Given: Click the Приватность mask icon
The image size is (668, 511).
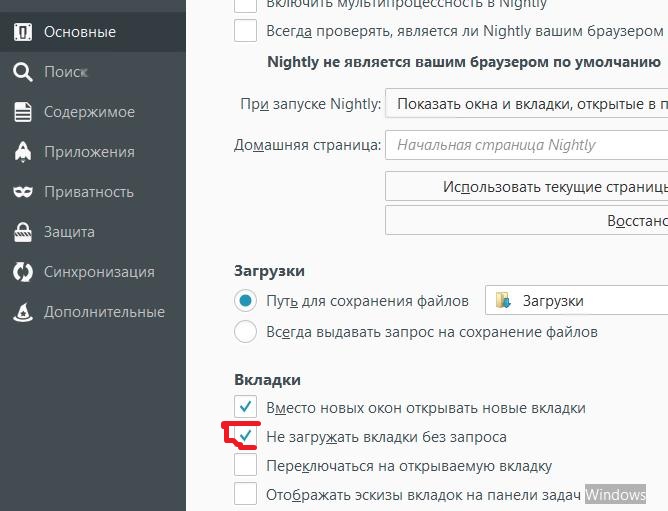Looking at the screenshot, I should (x=23, y=192).
